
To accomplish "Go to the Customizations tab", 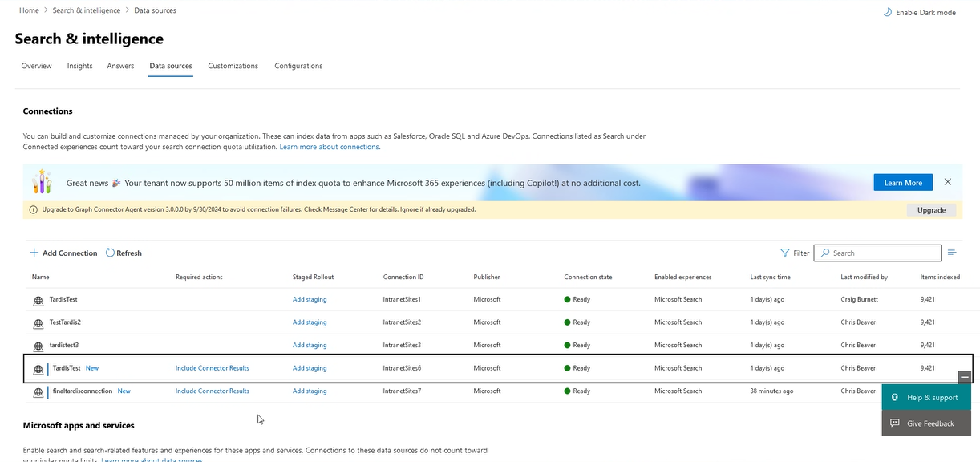I will coord(233,66).
